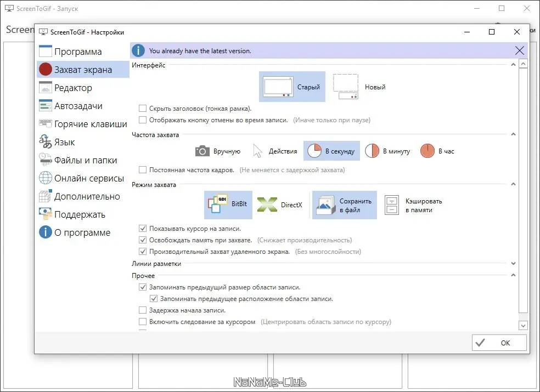Dismiss the latest version notification bar
This screenshot has height=392, width=540.
click(x=519, y=50)
